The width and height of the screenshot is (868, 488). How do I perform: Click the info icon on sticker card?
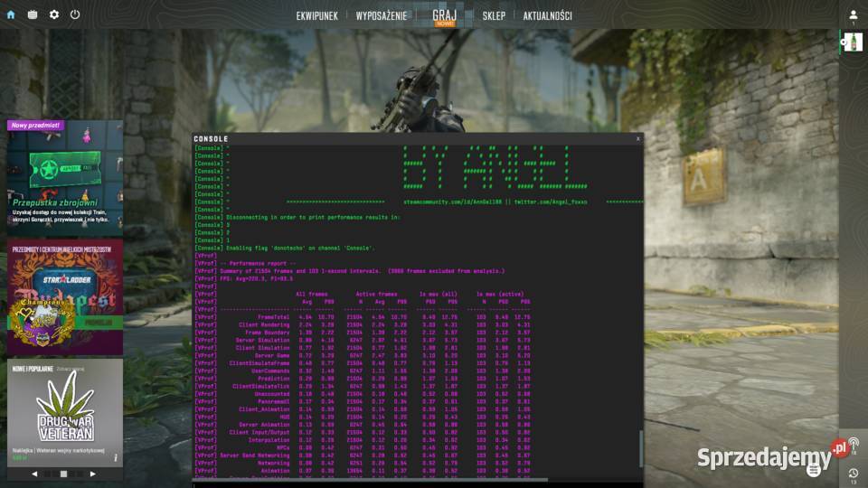115,458
